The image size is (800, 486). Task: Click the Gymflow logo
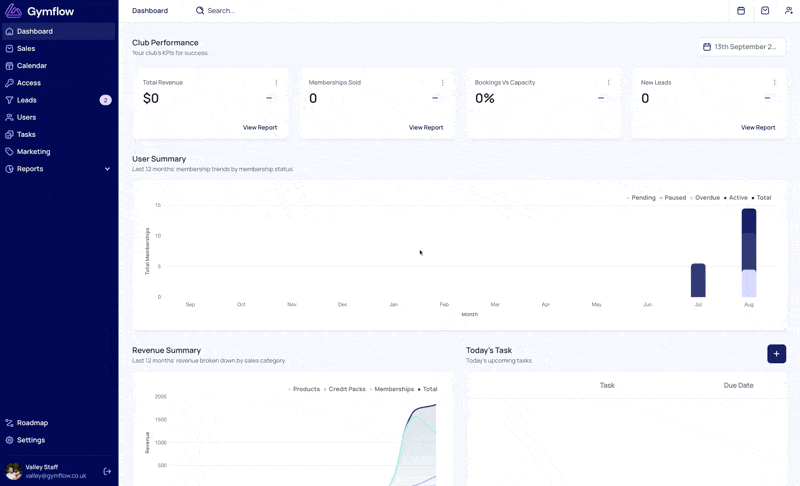(x=39, y=11)
